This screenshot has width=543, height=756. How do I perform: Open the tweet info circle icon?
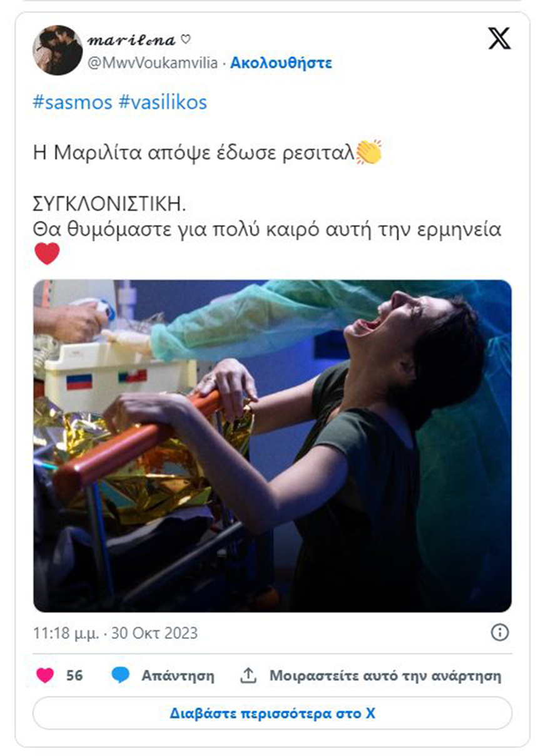click(x=500, y=633)
